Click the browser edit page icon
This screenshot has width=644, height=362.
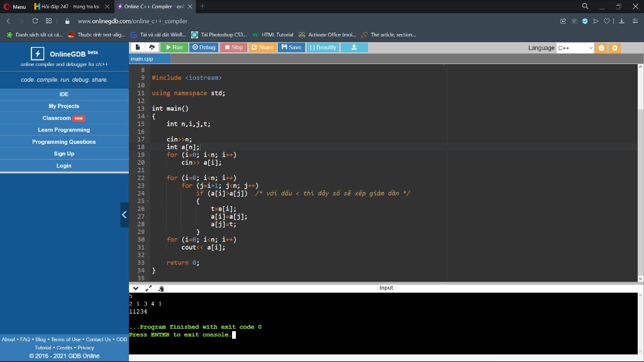(563, 21)
